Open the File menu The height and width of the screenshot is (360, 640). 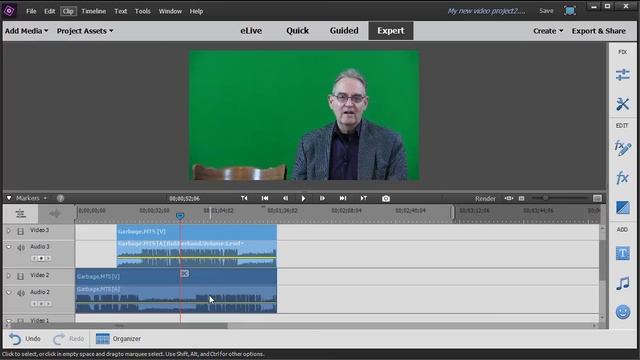[x=31, y=11]
